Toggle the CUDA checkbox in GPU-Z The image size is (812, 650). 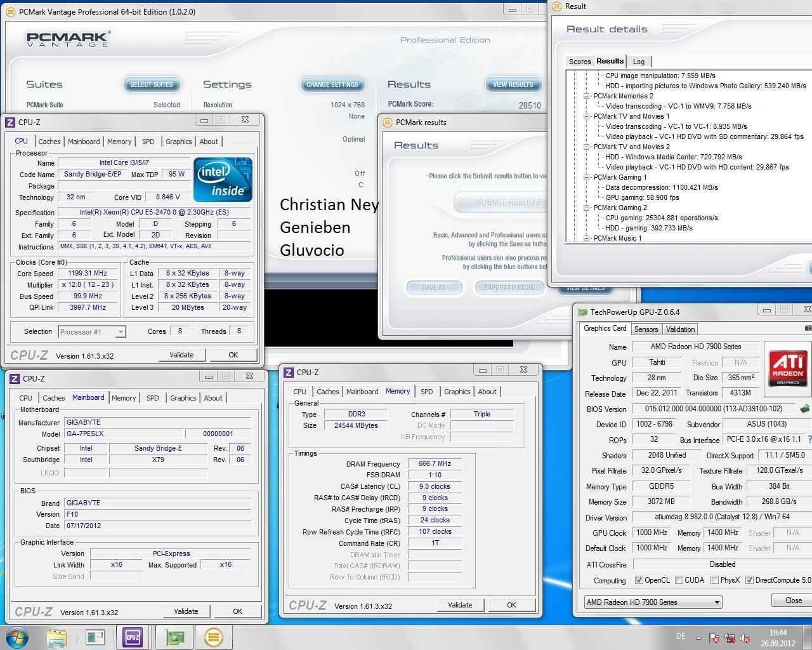679,580
